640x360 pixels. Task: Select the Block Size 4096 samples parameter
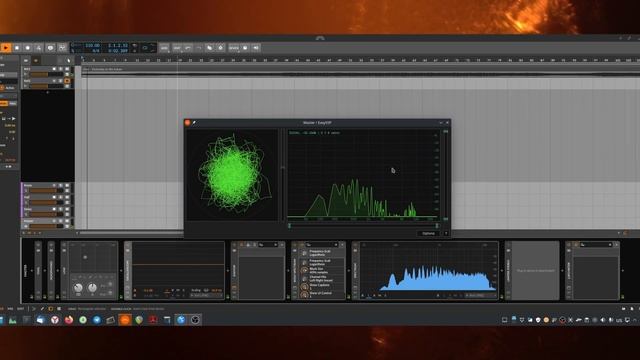[x=322, y=270]
